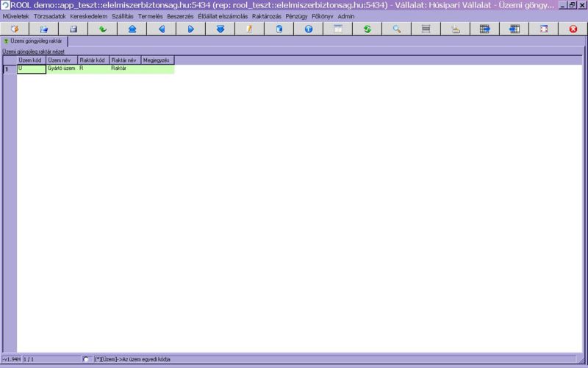Click the Üzem kód column header
The image size is (588, 368).
coord(31,60)
